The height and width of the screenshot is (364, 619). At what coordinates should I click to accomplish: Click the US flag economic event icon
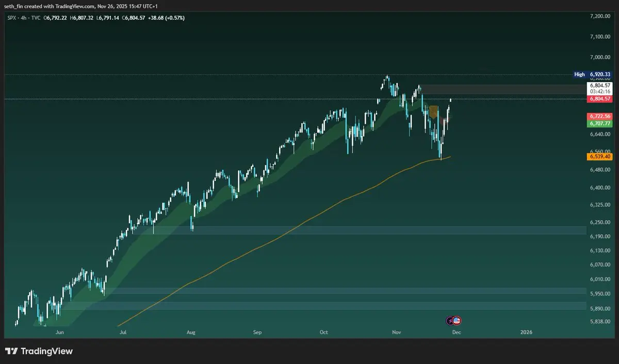457,321
